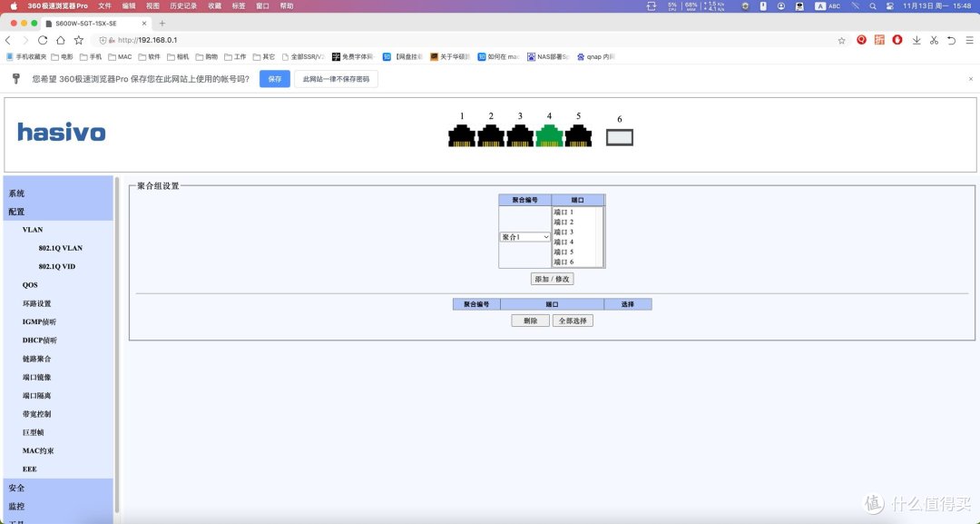Open the downloads arrow icon

pos(916,40)
